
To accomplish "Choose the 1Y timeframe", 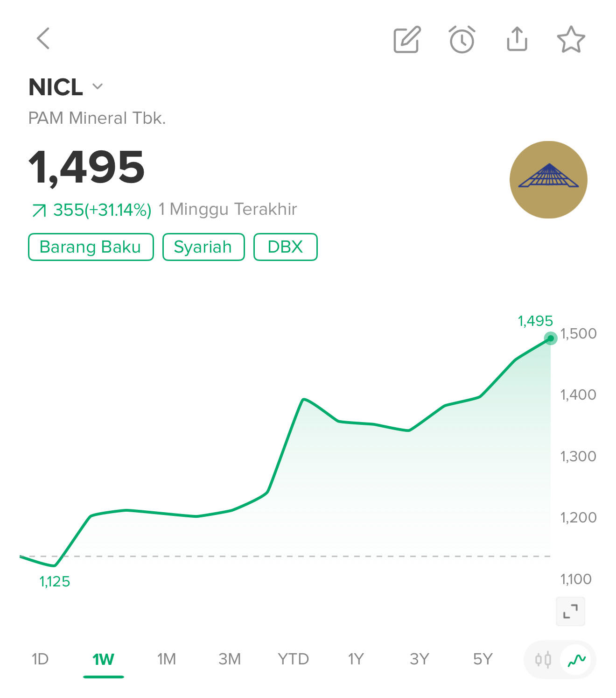I will [x=356, y=659].
